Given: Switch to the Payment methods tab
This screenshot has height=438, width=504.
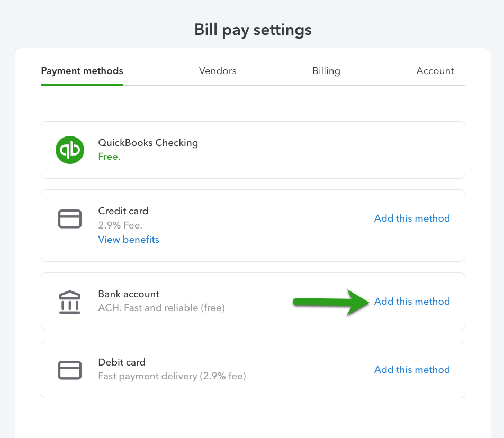Looking at the screenshot, I should 82,71.
